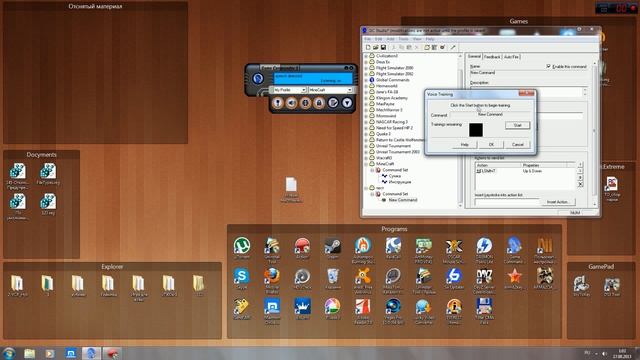Open the uTorrent desktop shortcut
640x360 pixels.
point(242,248)
